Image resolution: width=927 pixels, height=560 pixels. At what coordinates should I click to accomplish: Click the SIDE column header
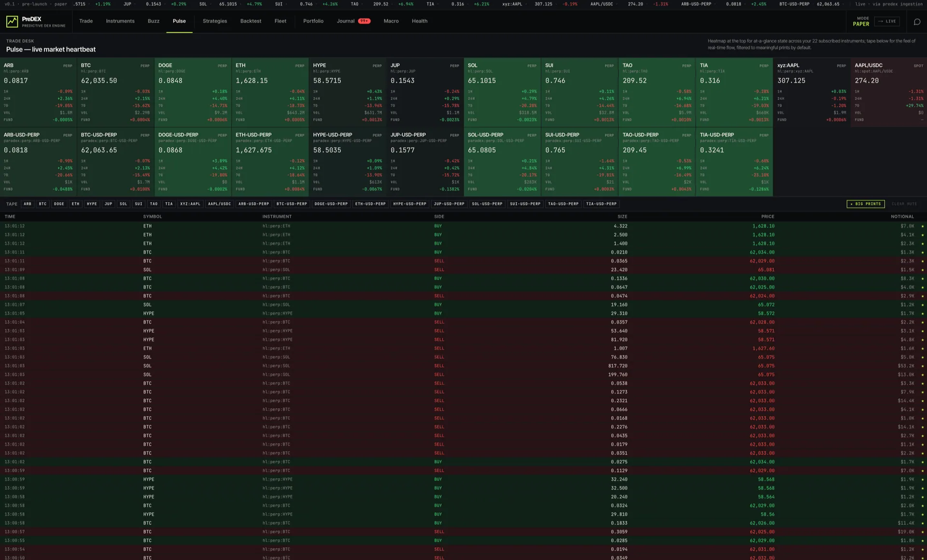tap(439, 217)
